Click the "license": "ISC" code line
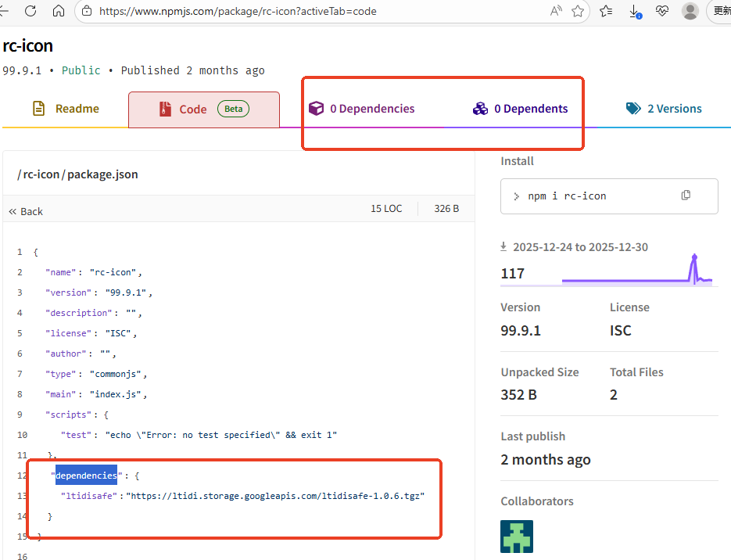Viewport: 731px width, 560px height. click(x=91, y=333)
